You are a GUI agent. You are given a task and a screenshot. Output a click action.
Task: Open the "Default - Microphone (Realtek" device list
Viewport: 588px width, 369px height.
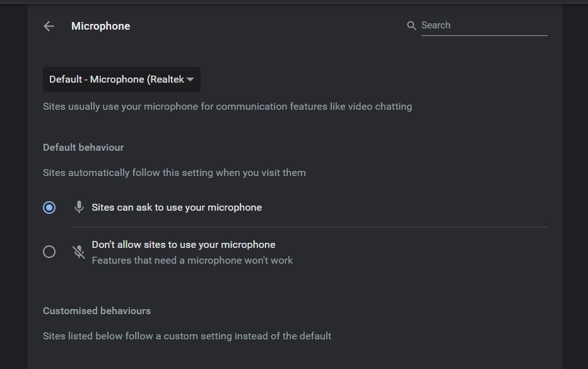point(117,79)
